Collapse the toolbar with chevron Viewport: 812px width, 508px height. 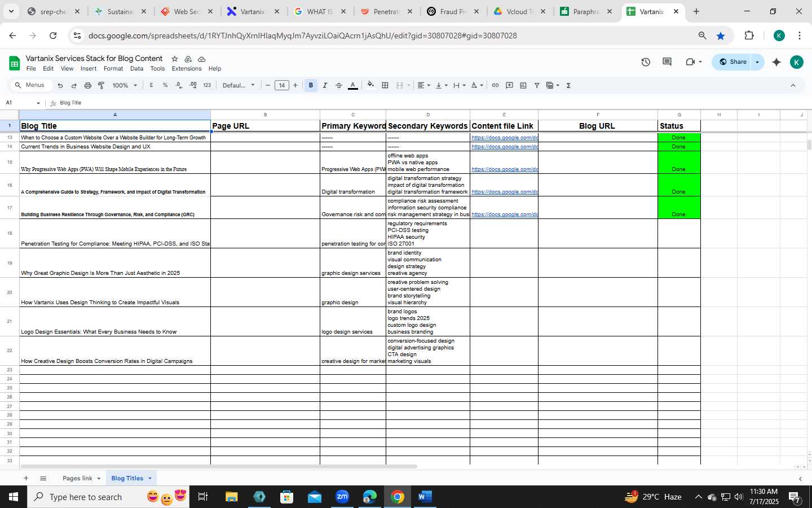[793, 85]
